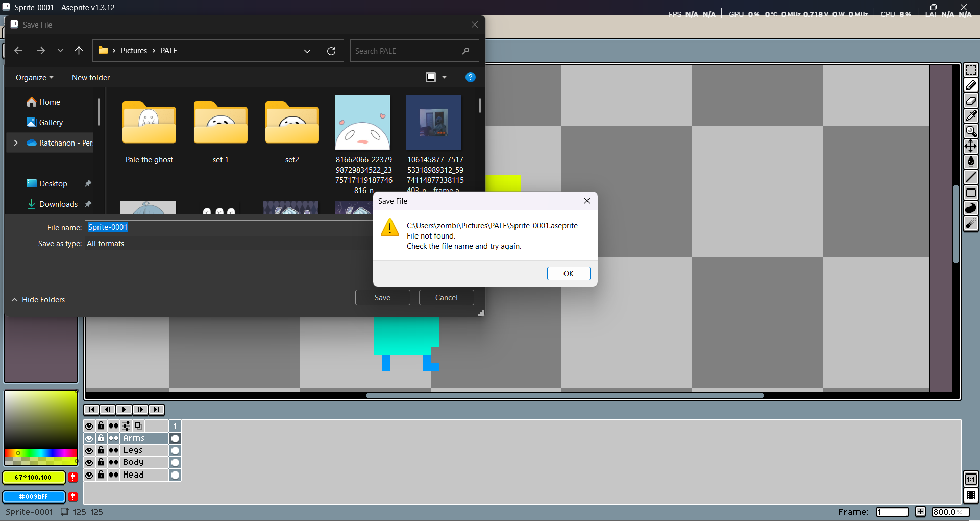Viewport: 980px width, 521px height.
Task: Pick a color with the Eyedropper tool
Action: coord(971,116)
